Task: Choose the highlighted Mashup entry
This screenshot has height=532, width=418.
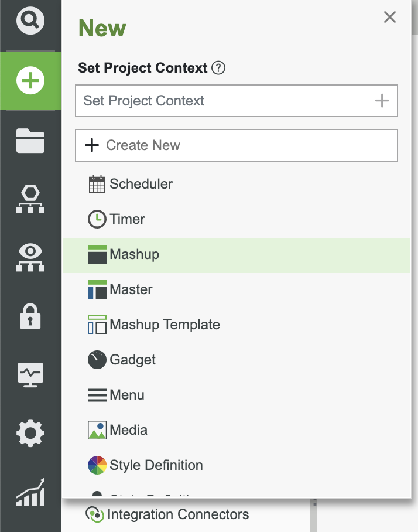Action: point(134,254)
